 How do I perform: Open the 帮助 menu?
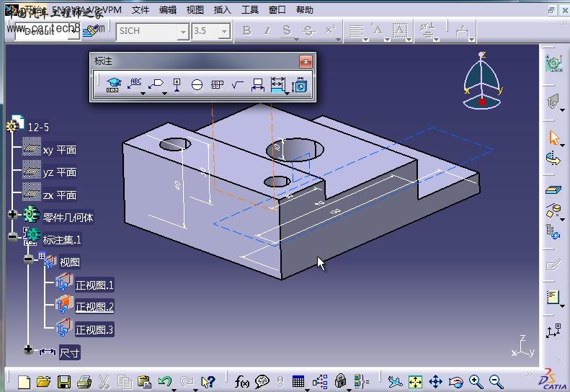[305, 10]
